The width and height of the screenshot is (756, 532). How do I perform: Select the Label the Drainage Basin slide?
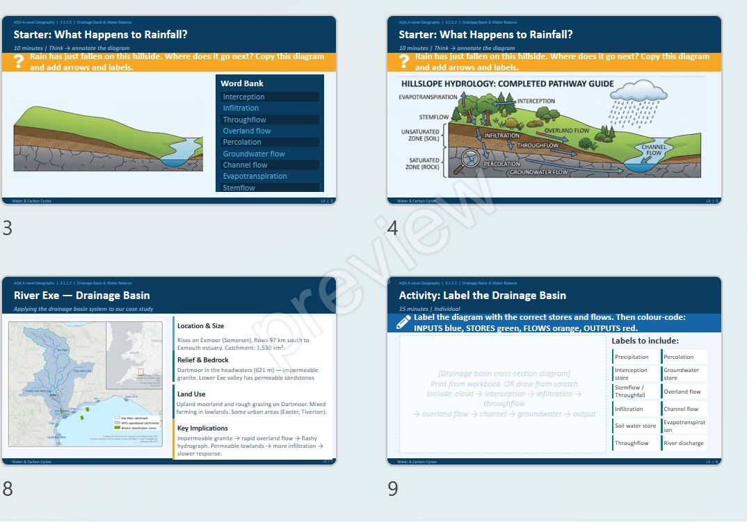pos(554,371)
